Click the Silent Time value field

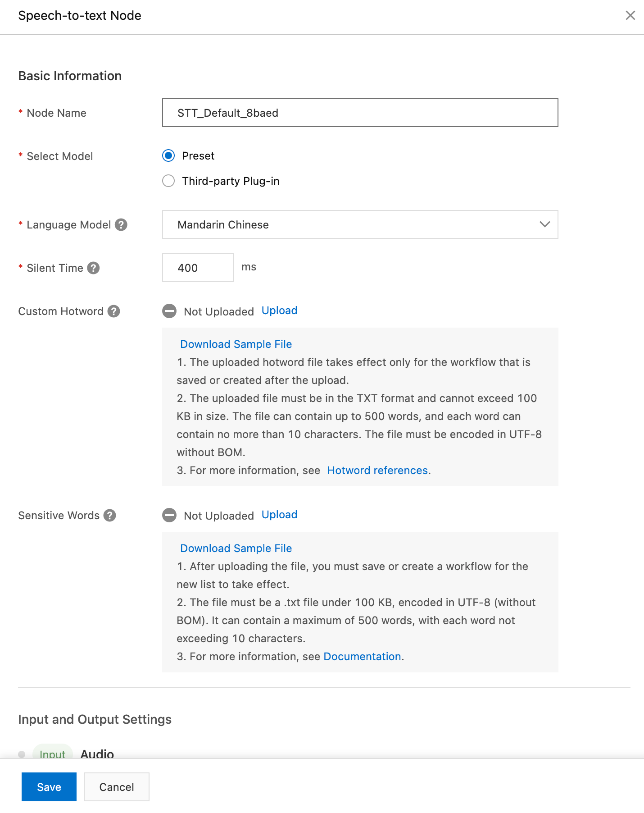(198, 268)
